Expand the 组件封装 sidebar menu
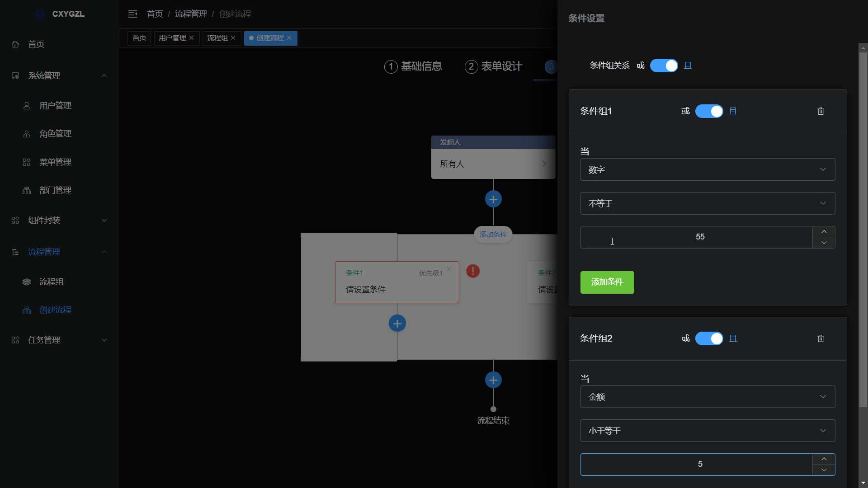This screenshot has width=868, height=488. [x=59, y=220]
